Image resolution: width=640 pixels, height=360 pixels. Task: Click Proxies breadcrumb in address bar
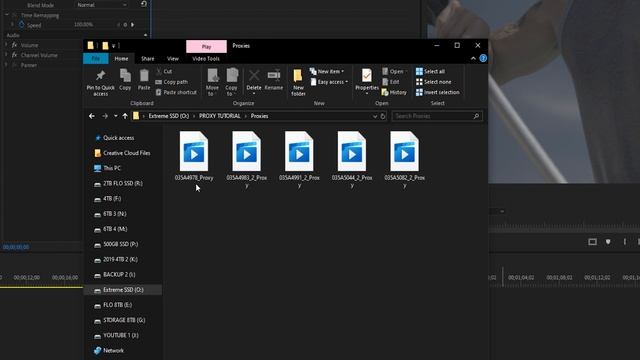pos(259,116)
